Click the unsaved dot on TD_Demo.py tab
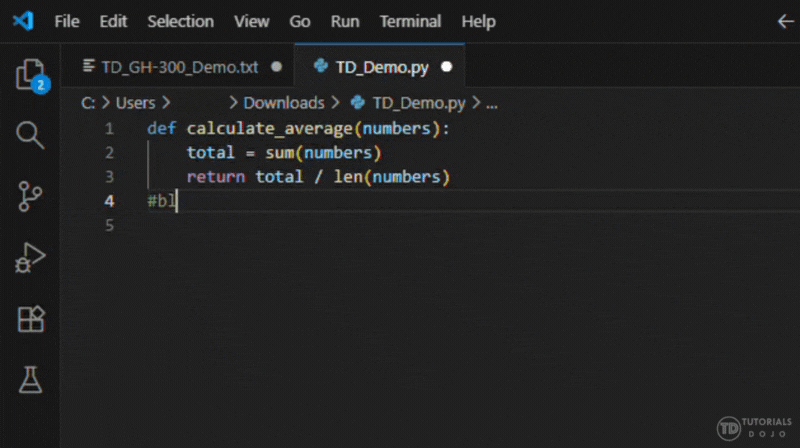 446,67
